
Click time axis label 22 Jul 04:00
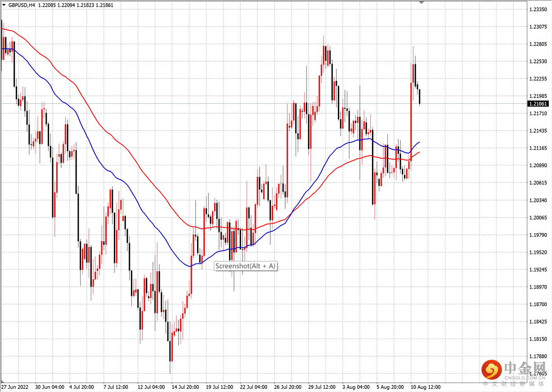(x=254, y=387)
